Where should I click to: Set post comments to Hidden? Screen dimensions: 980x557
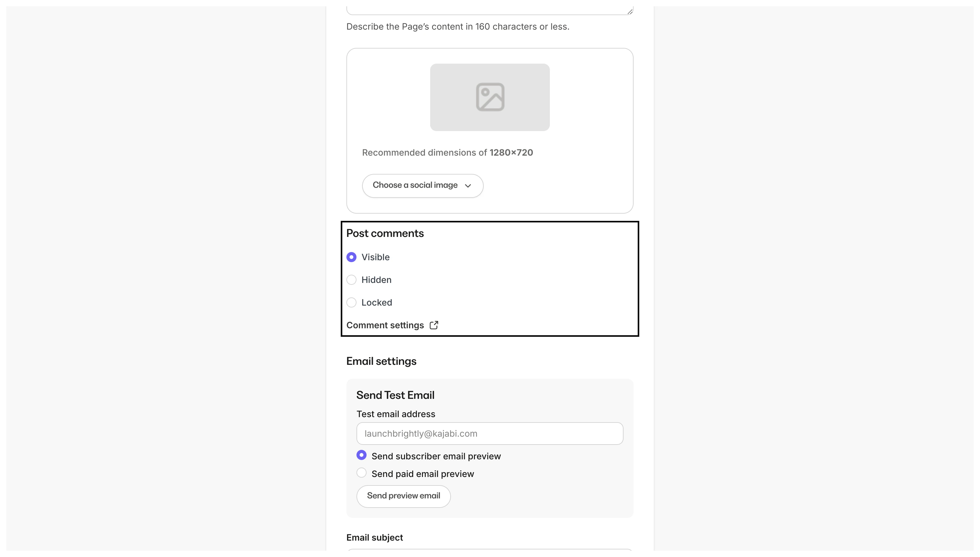(351, 280)
